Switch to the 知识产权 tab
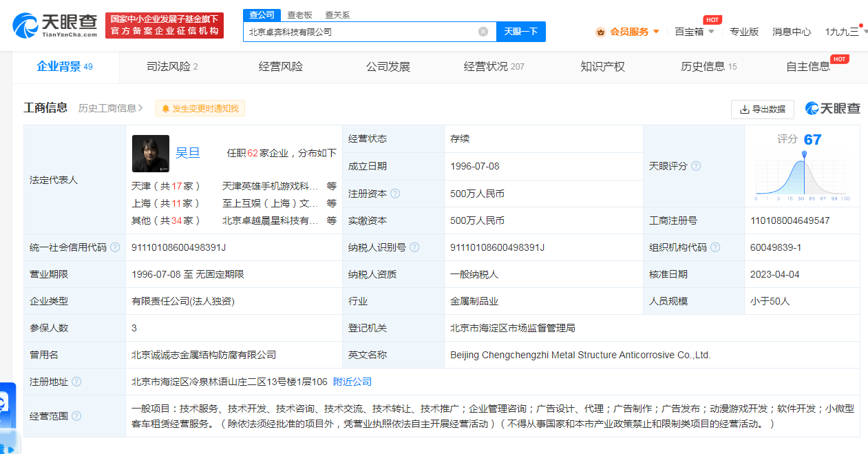Viewport: 868px width, 454px height. 603,67
